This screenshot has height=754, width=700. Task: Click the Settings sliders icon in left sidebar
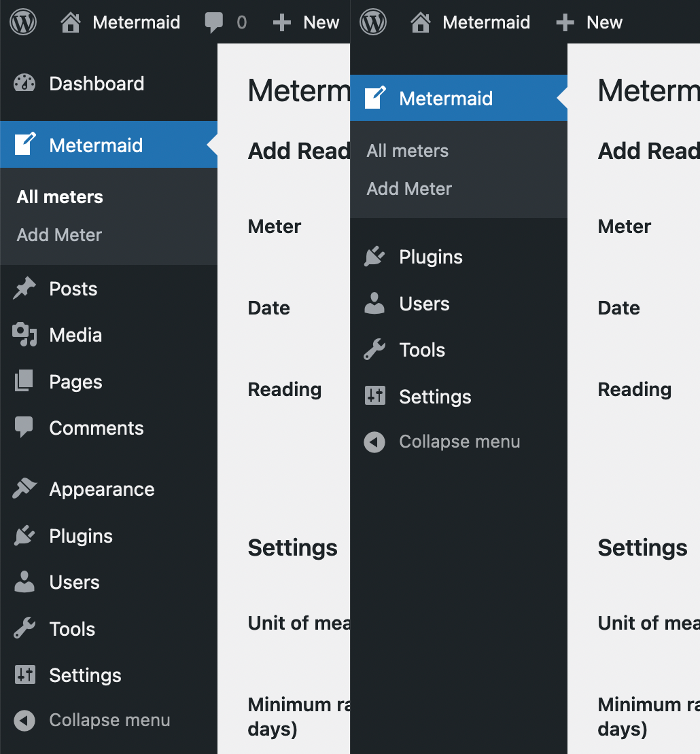(x=25, y=675)
